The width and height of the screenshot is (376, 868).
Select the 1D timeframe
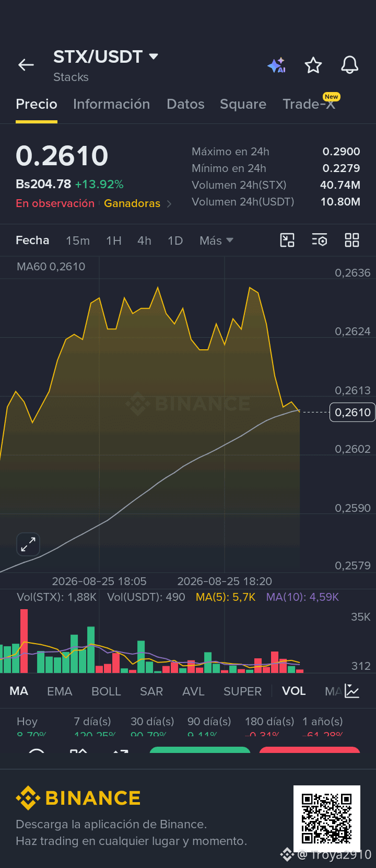pos(175,241)
